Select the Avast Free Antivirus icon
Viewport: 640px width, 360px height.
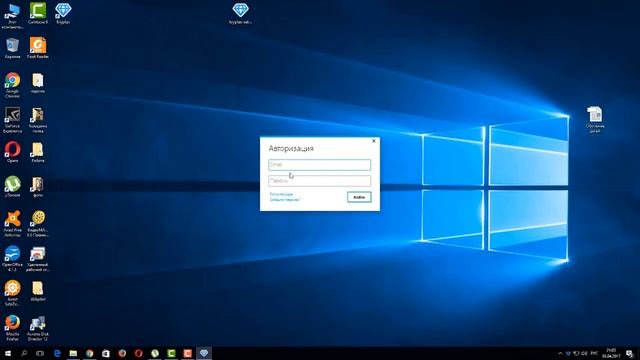click(12, 224)
